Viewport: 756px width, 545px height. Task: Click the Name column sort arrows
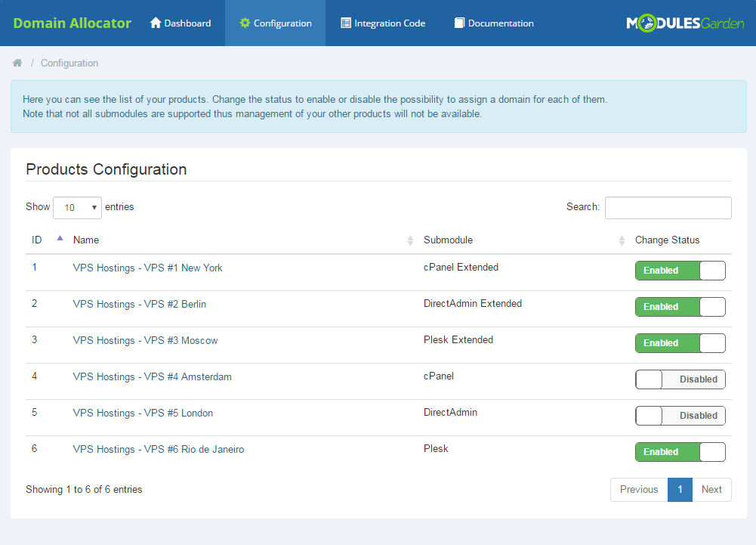pos(409,240)
